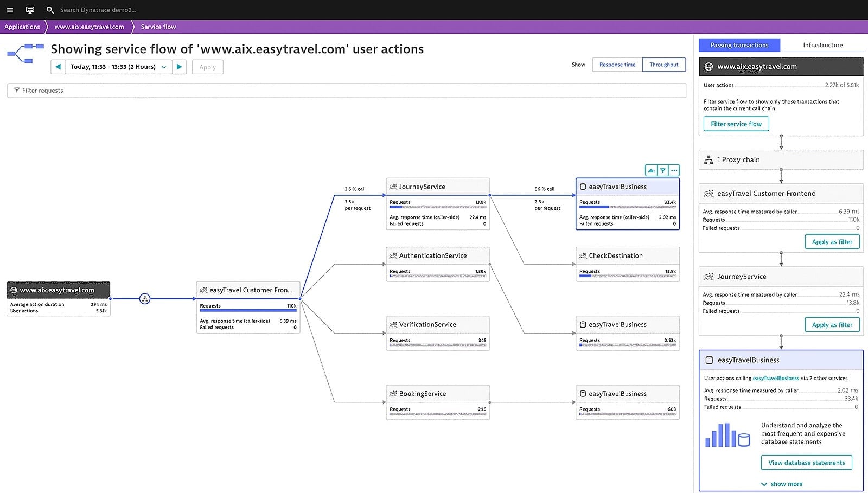Open the hamburger navigation menu
Viewport: 868px width, 493px height.
coord(10,10)
